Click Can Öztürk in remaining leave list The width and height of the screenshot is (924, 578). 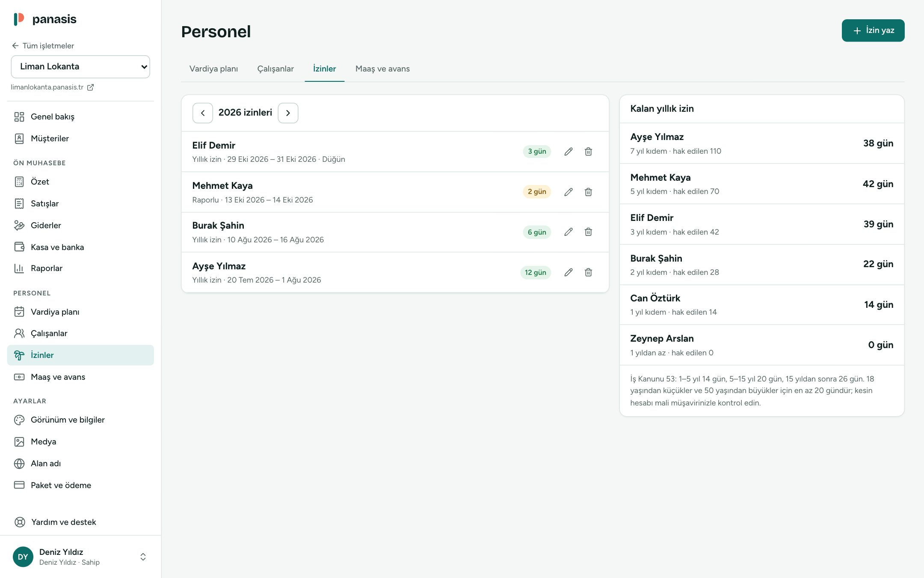[x=762, y=305]
